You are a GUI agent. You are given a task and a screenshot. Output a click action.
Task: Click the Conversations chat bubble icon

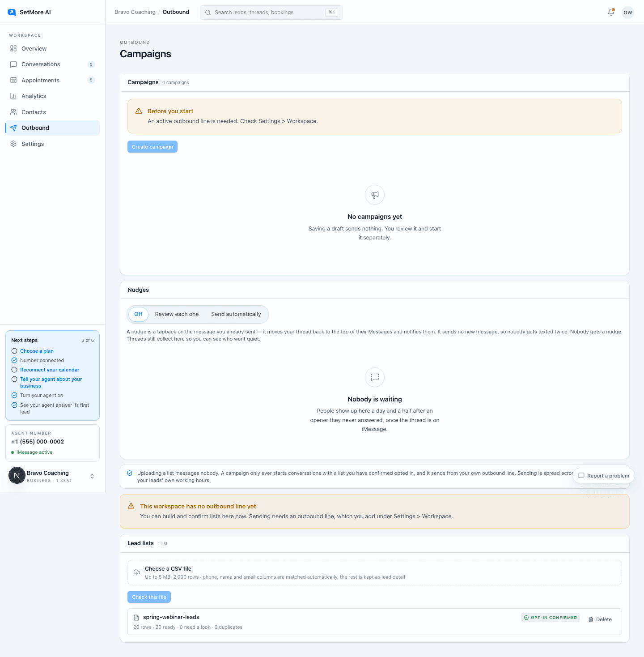(x=13, y=64)
